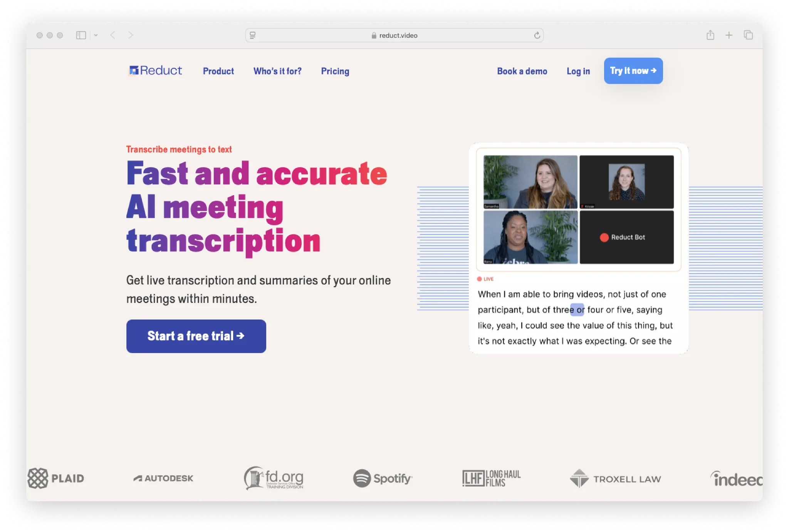Click the Spotify logo
This screenshot has width=789, height=532.
point(383,478)
